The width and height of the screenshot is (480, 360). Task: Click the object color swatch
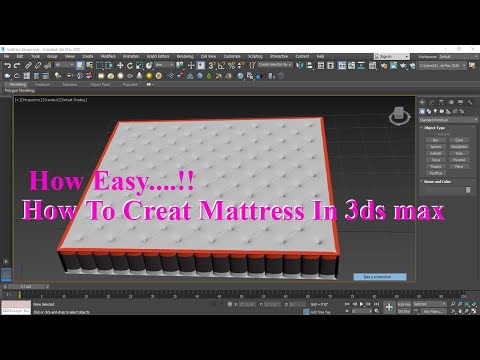[x=468, y=190]
